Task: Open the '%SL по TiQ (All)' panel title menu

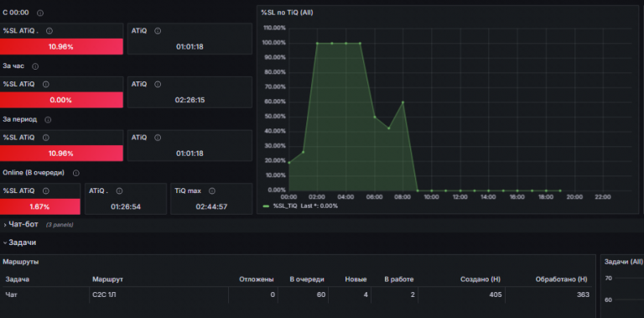Action: [287, 13]
